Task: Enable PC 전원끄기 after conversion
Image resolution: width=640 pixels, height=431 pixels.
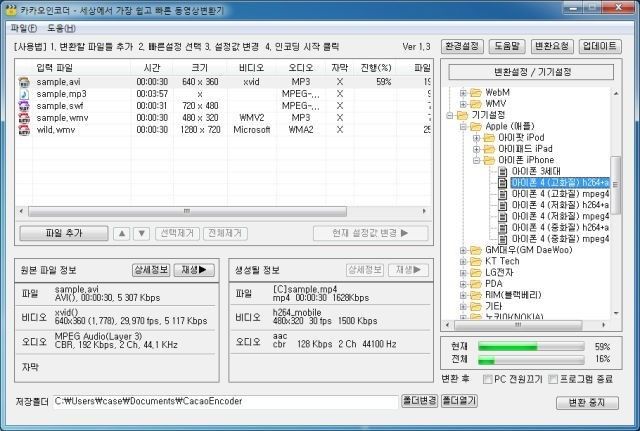Action: coord(487,379)
